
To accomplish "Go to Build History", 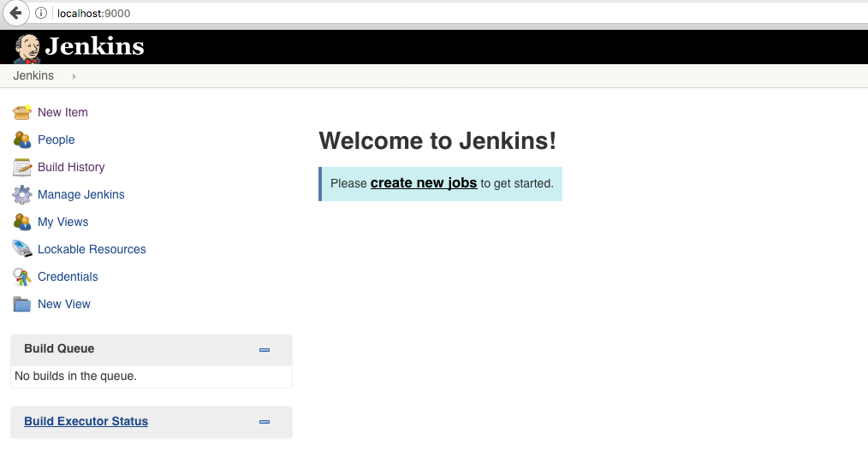I will pyautogui.click(x=71, y=167).
